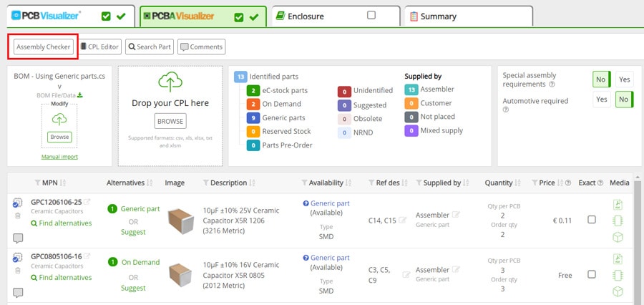Screen dimensions: 644x305
Task: Switch to the PCB Visualizer tab
Action: click(71, 16)
